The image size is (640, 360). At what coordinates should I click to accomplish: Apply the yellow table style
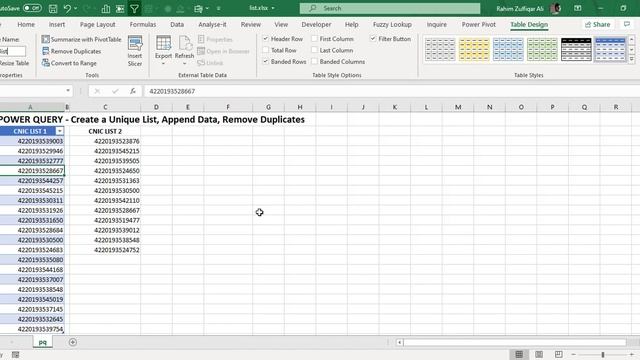474,49
